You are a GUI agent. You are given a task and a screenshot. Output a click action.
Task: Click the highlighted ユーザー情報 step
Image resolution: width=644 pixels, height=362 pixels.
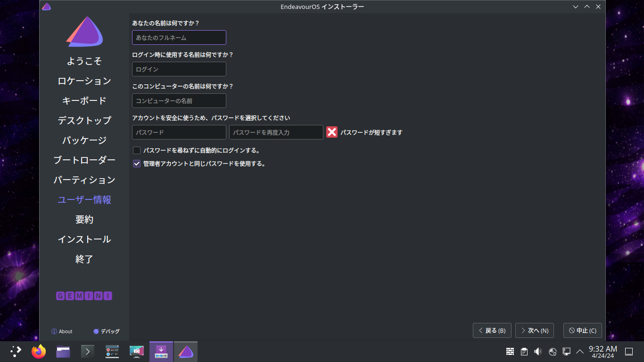pyautogui.click(x=84, y=200)
